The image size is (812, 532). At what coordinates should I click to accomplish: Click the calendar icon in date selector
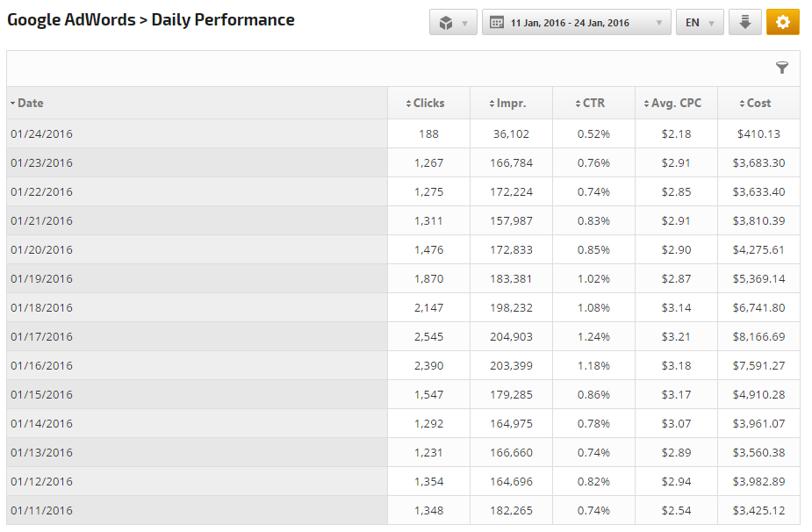pos(497,23)
